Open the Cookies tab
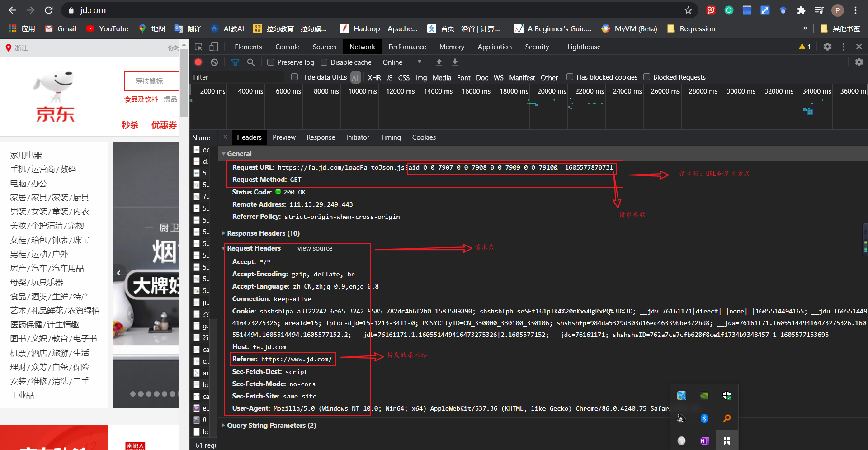Viewport: 868px width, 450px height. 424,137
